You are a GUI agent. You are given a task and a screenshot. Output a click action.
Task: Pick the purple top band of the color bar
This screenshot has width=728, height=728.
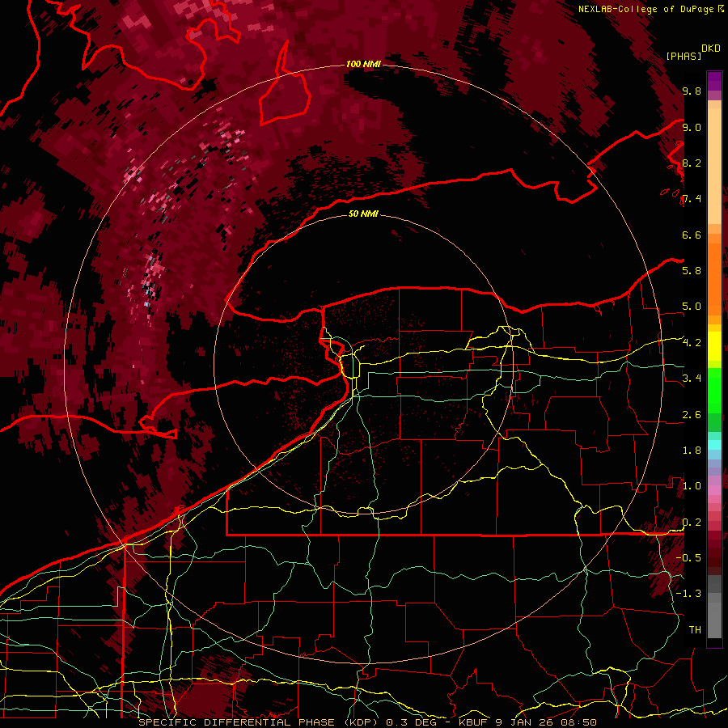coord(714,81)
